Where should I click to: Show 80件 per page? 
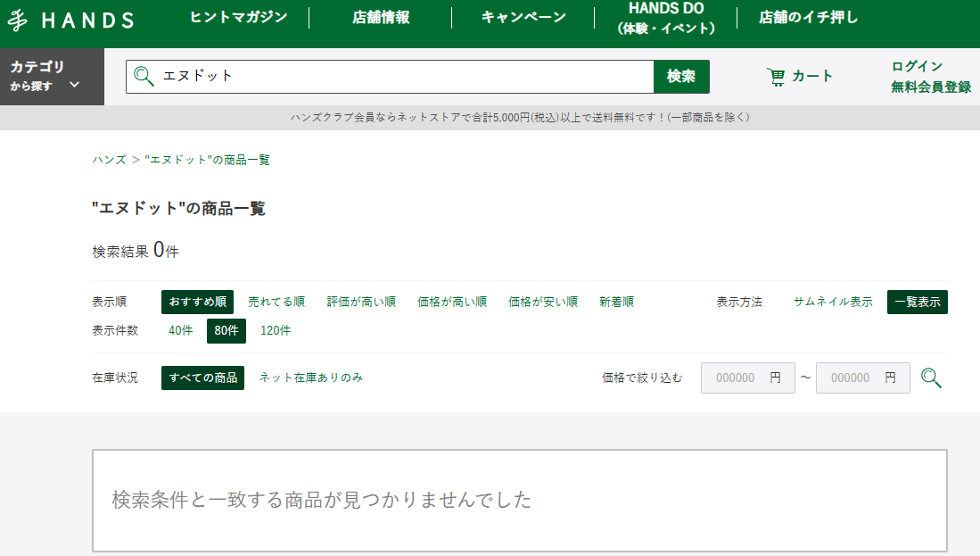pyautogui.click(x=226, y=331)
